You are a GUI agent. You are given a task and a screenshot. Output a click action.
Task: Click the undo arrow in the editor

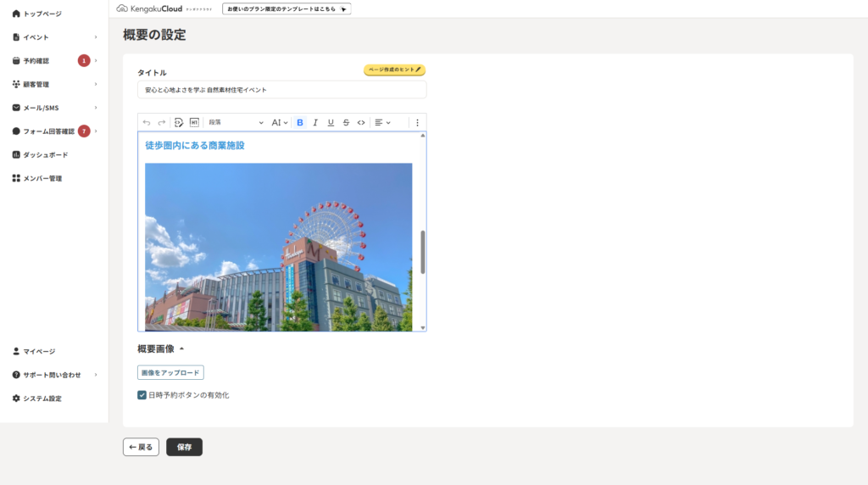(x=147, y=123)
